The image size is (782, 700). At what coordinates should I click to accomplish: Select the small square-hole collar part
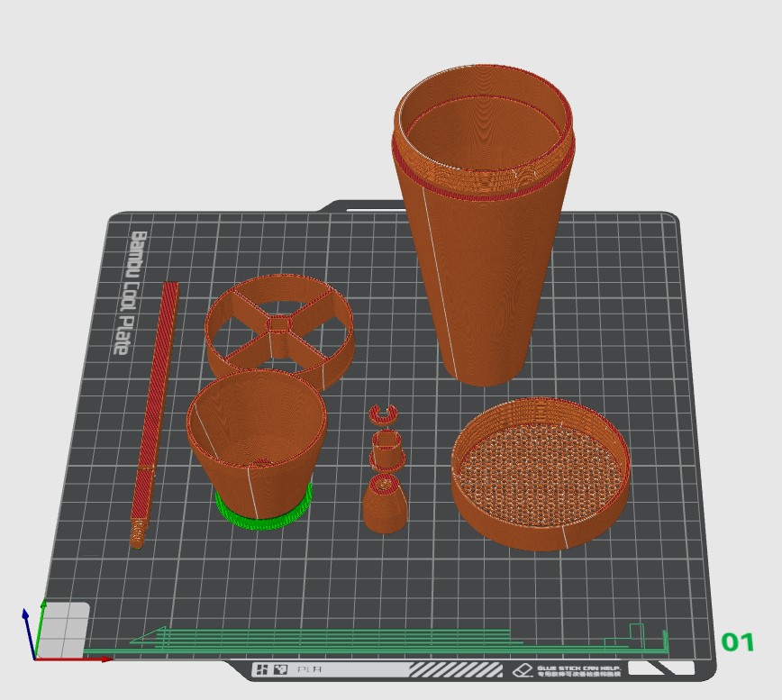(x=387, y=450)
